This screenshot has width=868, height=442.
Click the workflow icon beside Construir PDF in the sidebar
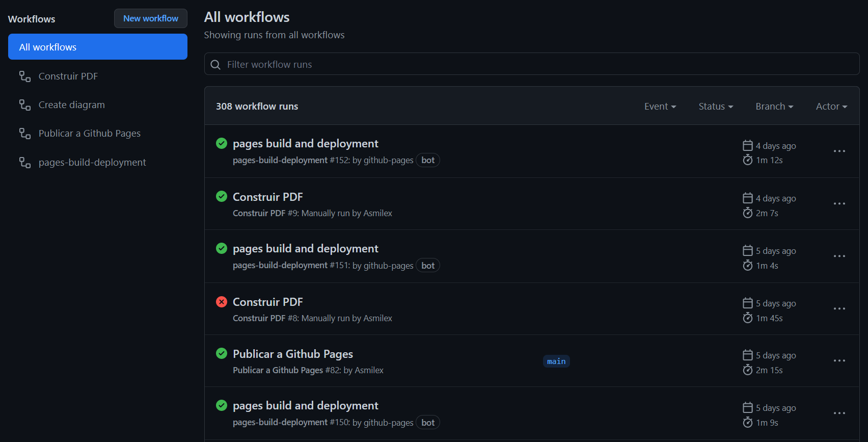[x=25, y=76]
